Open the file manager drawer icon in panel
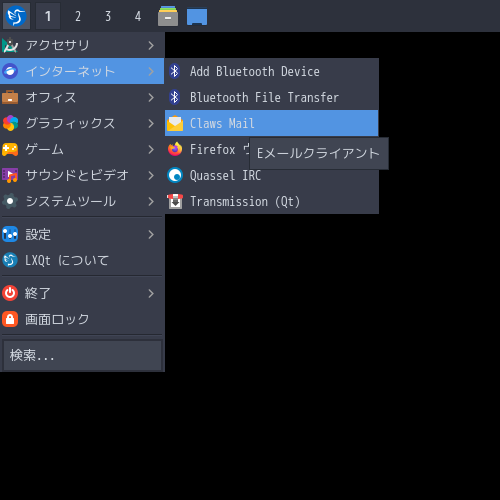The image size is (500, 500). click(x=168, y=16)
